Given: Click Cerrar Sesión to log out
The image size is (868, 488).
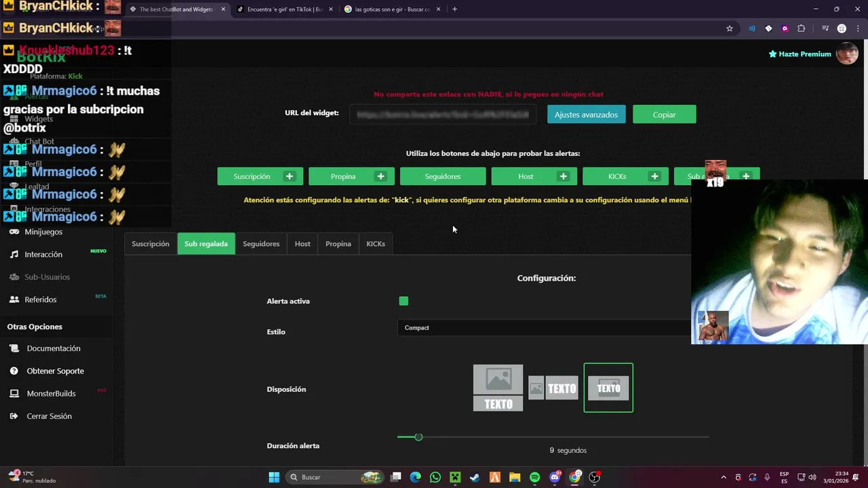Looking at the screenshot, I should coord(49,416).
